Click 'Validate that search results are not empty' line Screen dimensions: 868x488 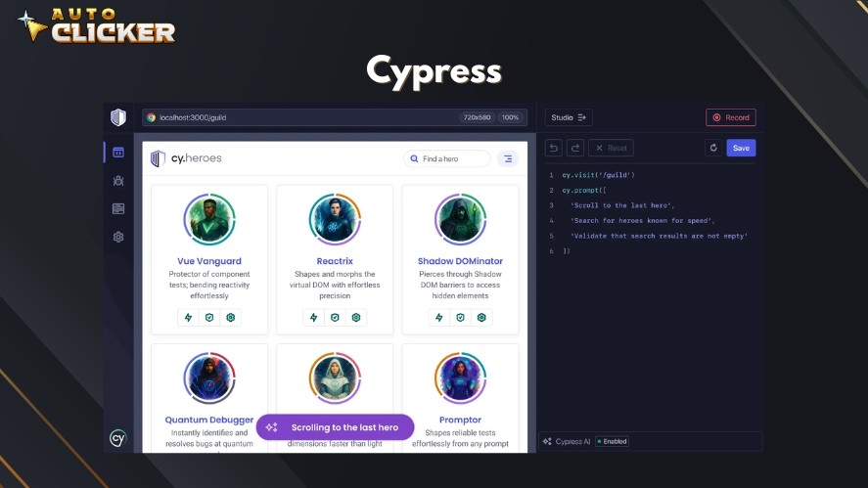[x=659, y=236]
